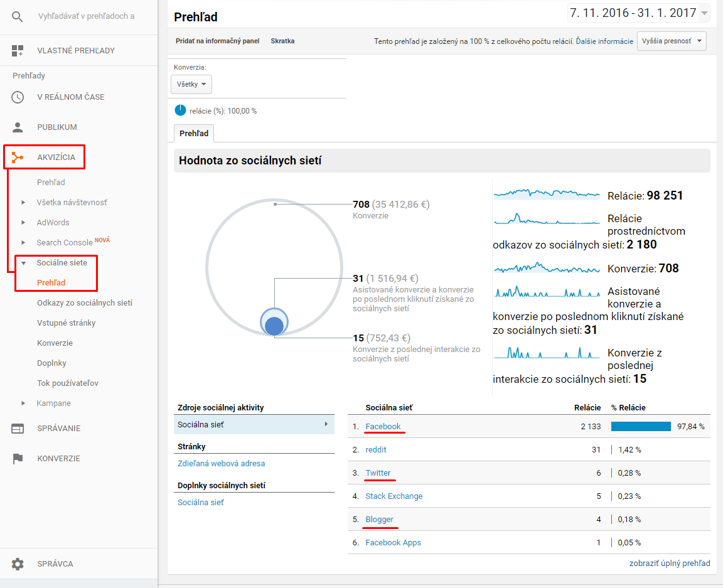This screenshot has height=588, width=723.
Task: Collapse the Sociálne siete section
Action: click(23, 263)
